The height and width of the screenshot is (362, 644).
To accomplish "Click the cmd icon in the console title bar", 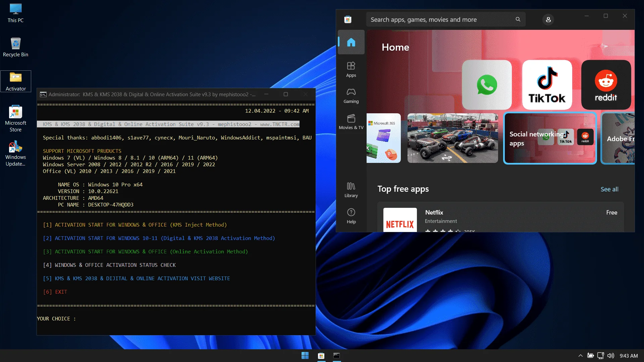I will [43, 95].
